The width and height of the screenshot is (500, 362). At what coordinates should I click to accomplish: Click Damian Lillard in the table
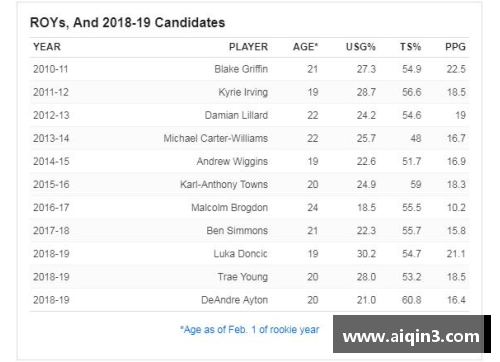236,115
